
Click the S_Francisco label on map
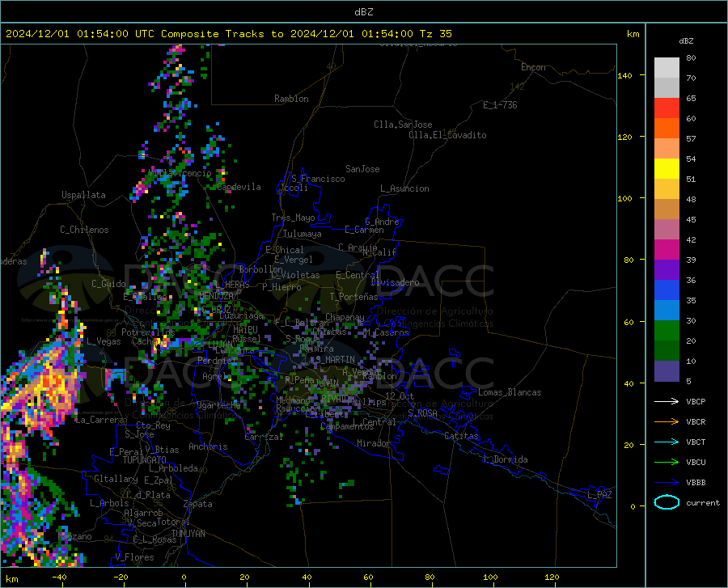(x=318, y=179)
